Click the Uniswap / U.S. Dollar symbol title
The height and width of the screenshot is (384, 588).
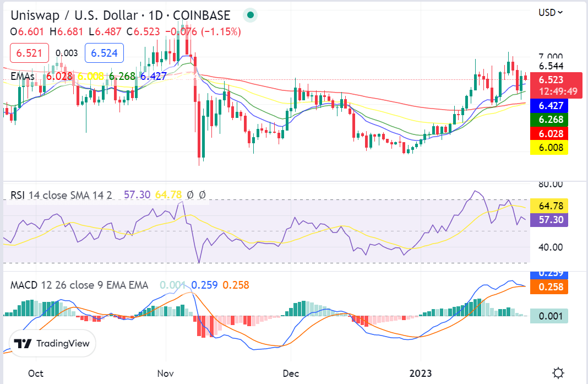121,15
